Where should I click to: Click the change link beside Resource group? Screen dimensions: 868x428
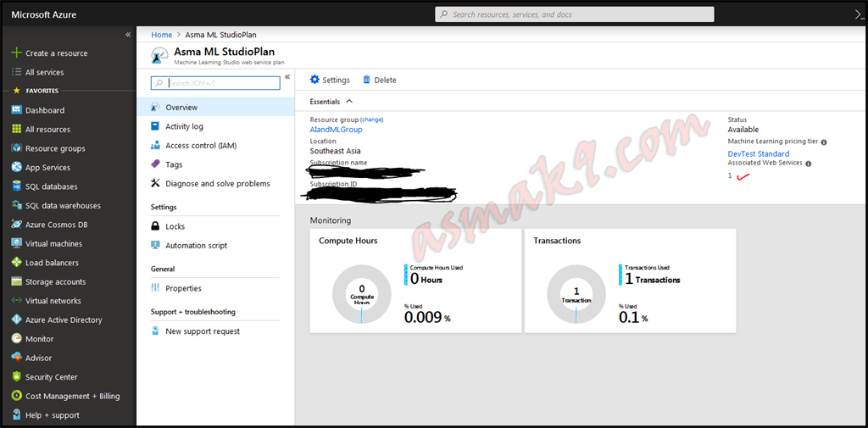click(372, 120)
